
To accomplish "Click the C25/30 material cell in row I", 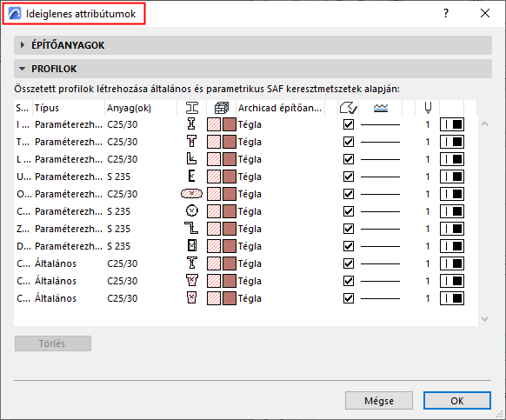I will [x=123, y=124].
